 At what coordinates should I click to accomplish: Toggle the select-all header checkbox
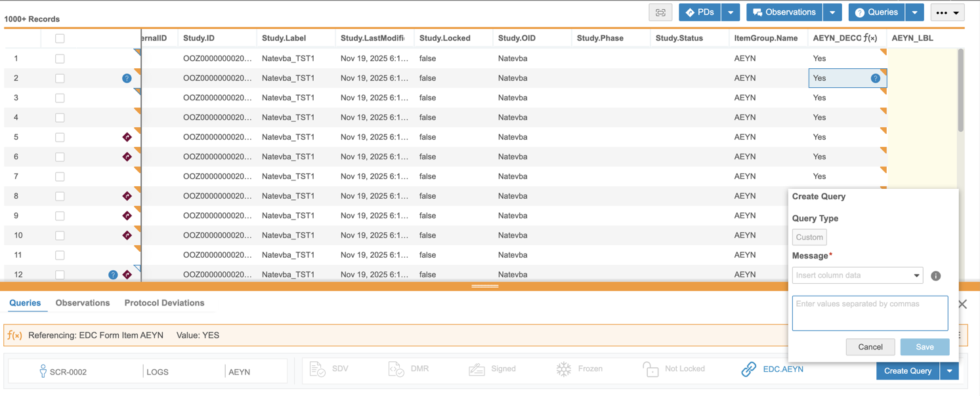60,39
